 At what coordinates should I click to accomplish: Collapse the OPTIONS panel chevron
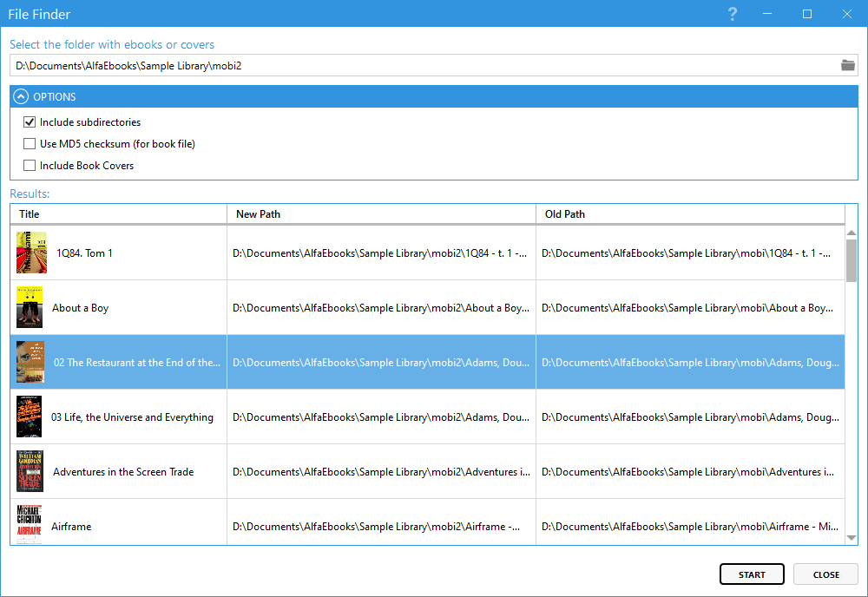[21, 97]
